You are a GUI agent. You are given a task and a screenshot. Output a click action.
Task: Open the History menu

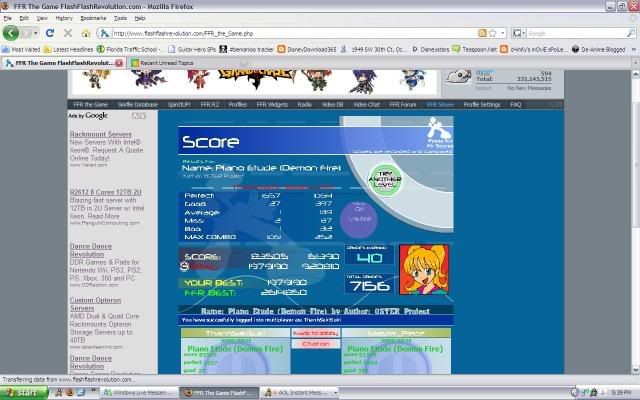pos(63,18)
